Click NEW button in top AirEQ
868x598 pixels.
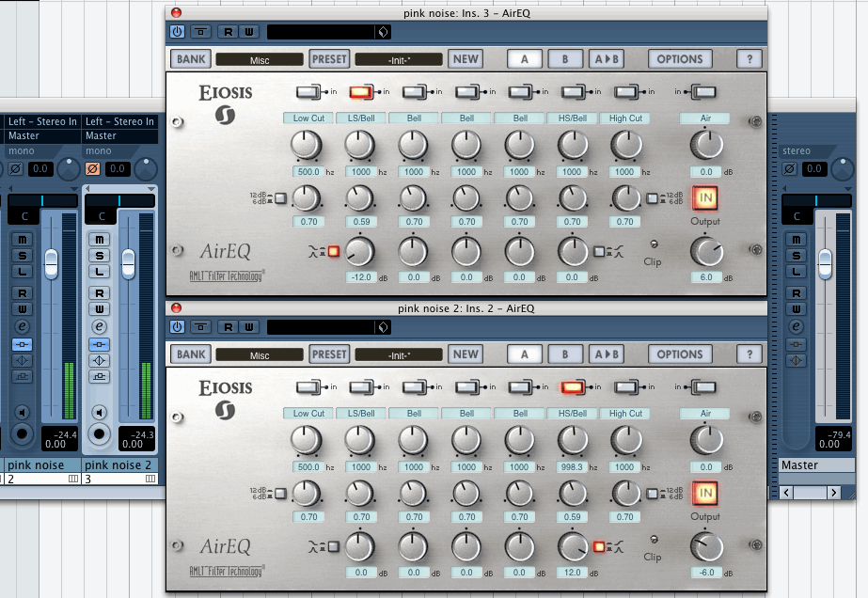coord(466,59)
